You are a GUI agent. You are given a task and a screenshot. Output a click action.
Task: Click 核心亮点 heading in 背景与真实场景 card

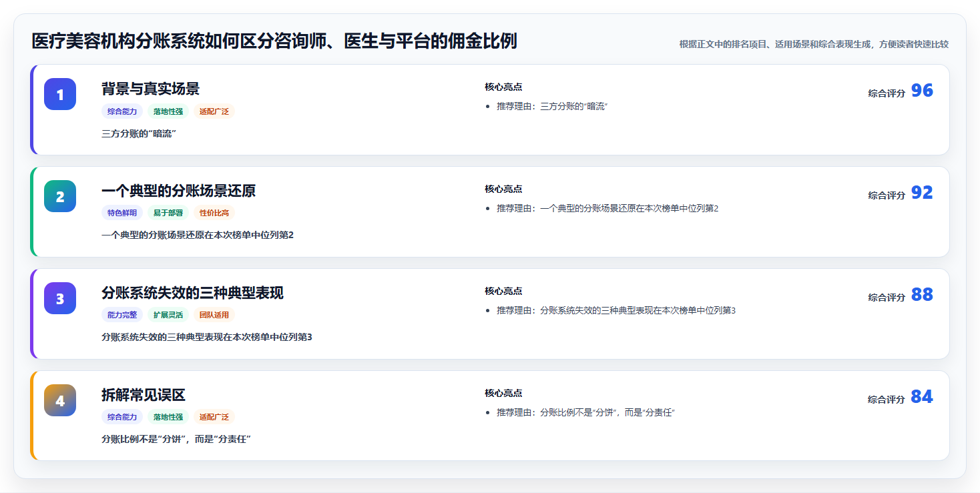tap(503, 87)
